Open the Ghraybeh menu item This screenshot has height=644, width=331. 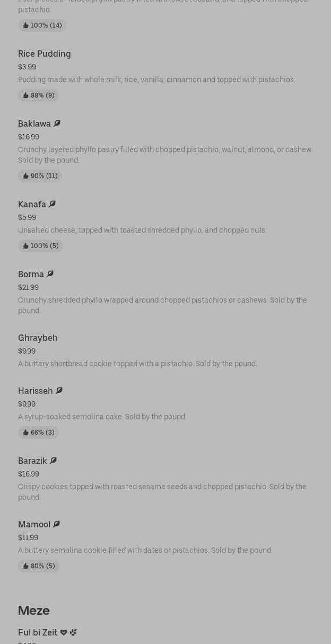click(x=38, y=338)
